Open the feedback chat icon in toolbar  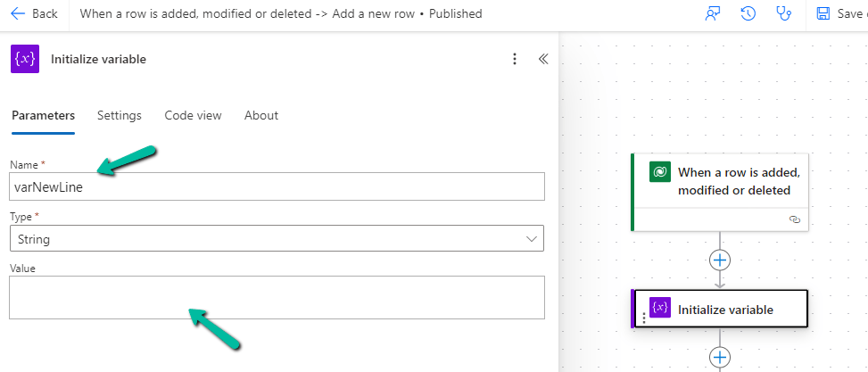(x=713, y=14)
